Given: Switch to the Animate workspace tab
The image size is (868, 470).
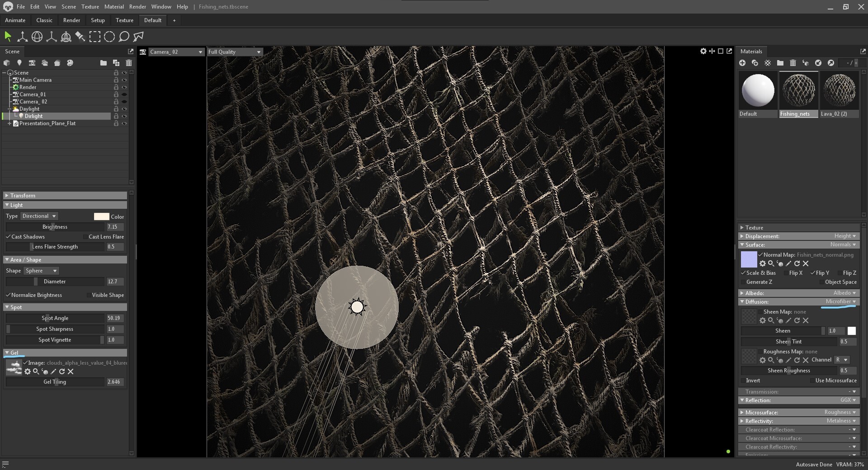Looking at the screenshot, I should 15,20.
